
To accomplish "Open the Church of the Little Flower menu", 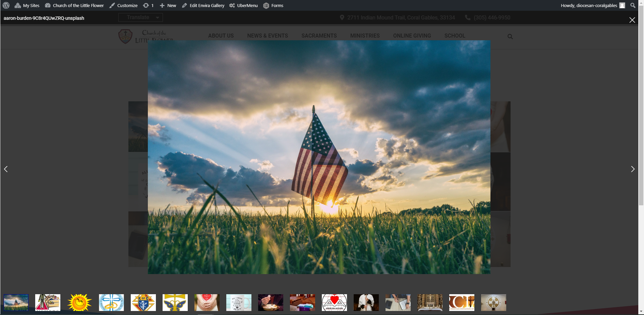I will [74, 5].
